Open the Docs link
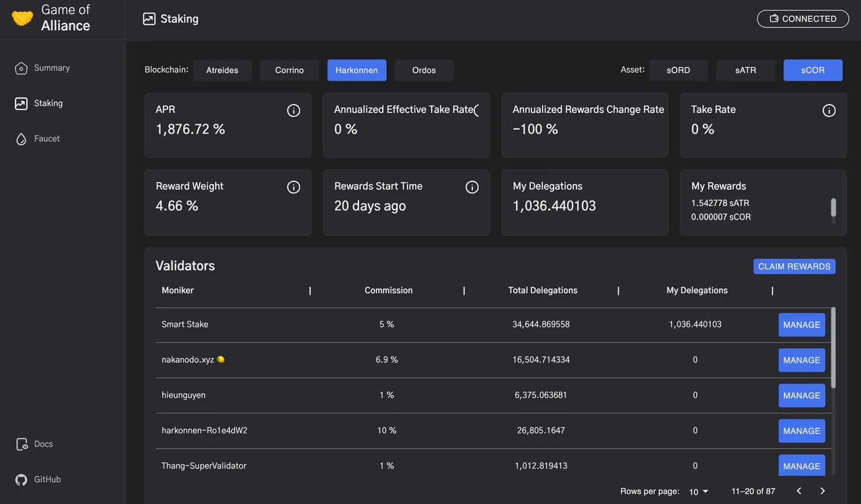The width and height of the screenshot is (861, 504). point(43,444)
